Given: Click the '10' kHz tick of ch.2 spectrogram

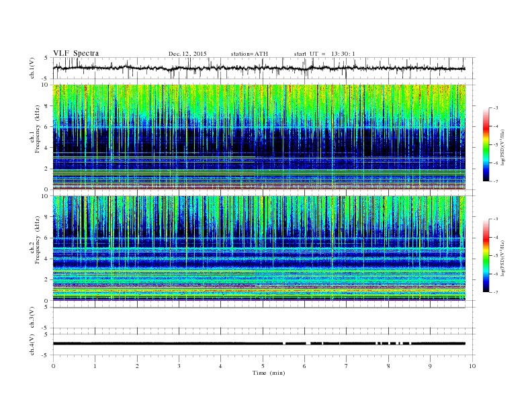Looking at the screenshot, I should 46,196.
